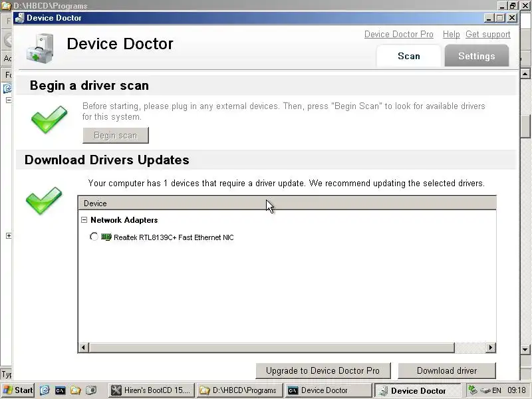Click the page scroll up arrow
532x399 pixels.
pyautogui.click(x=525, y=74)
